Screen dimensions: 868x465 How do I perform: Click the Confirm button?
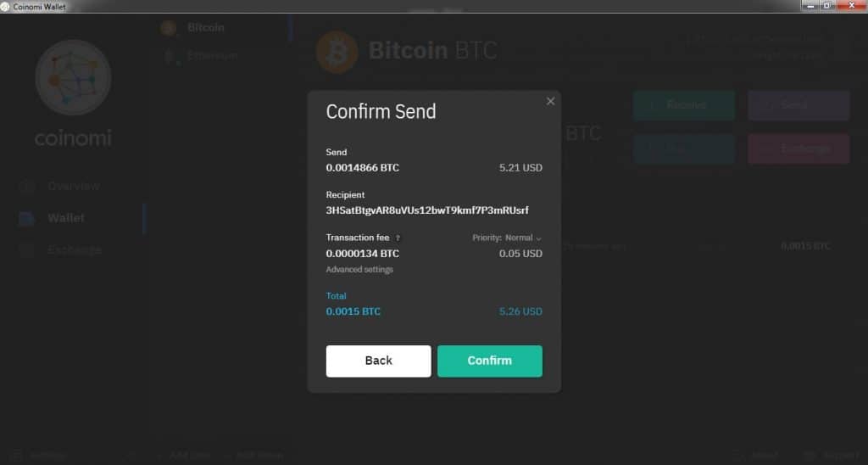[x=489, y=361]
